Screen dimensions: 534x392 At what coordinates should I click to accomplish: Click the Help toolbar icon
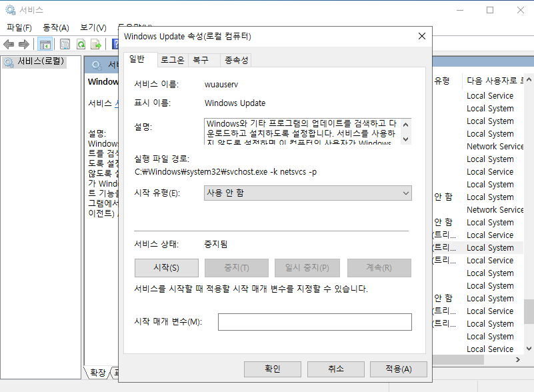coord(115,44)
